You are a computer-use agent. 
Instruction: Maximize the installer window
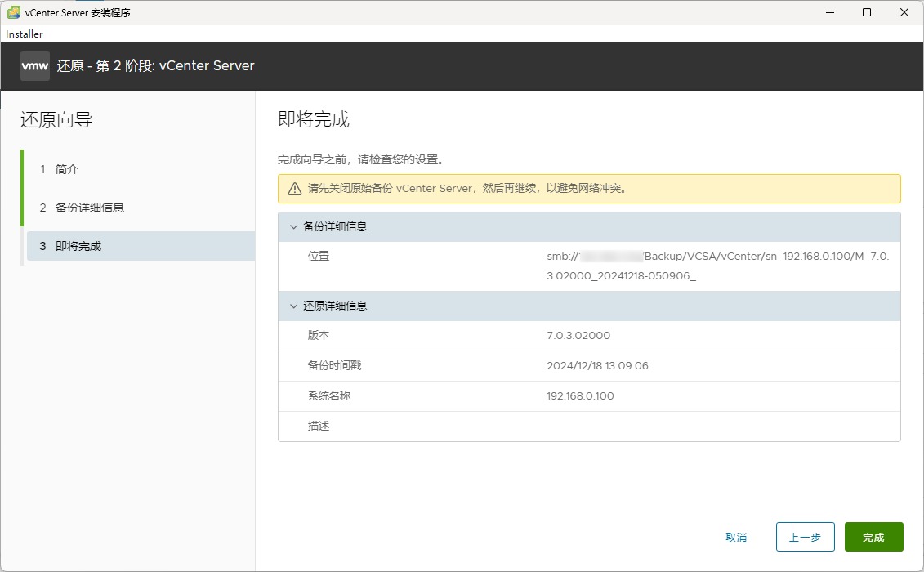pos(867,12)
